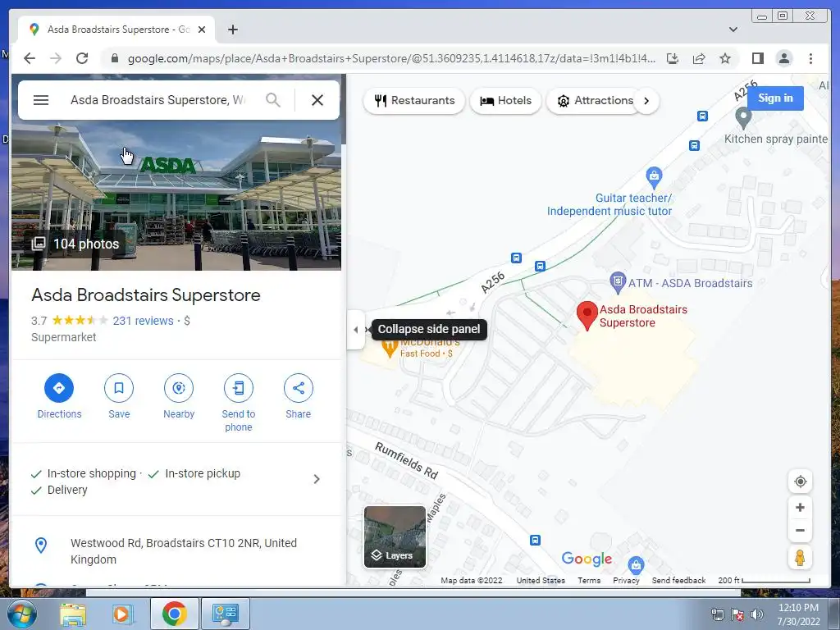Select Kitchen spray painter marker
Image resolution: width=840 pixels, height=630 pixels.
coord(743,118)
